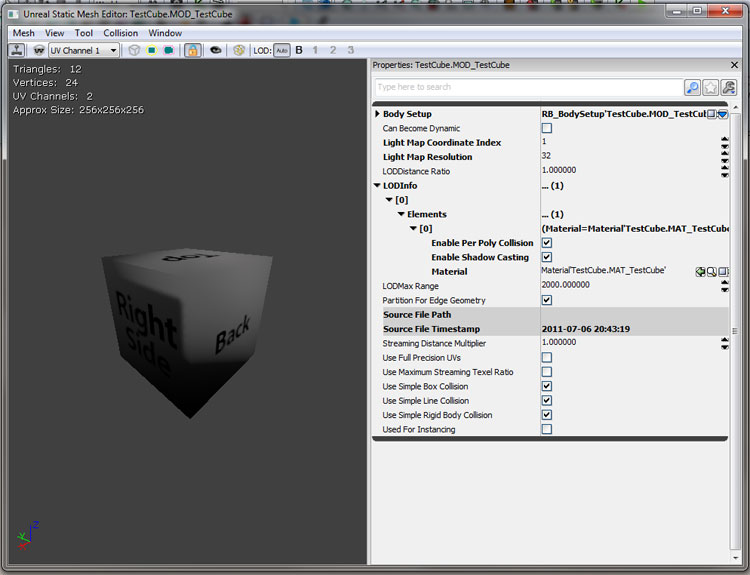The width and height of the screenshot is (750, 575).
Task: Uncheck Enable Shadow Casting
Action: point(547,257)
